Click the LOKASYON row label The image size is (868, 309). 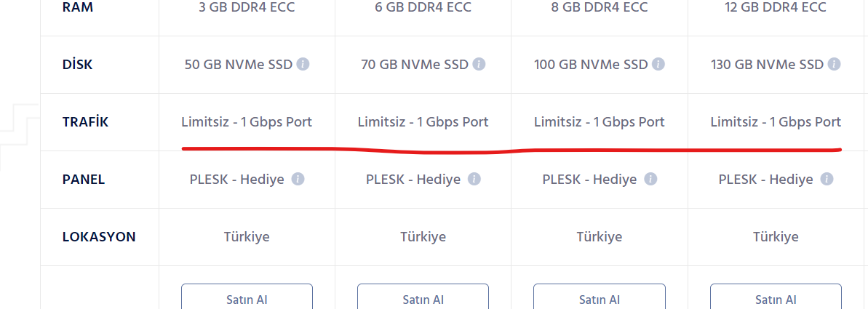[99, 237]
